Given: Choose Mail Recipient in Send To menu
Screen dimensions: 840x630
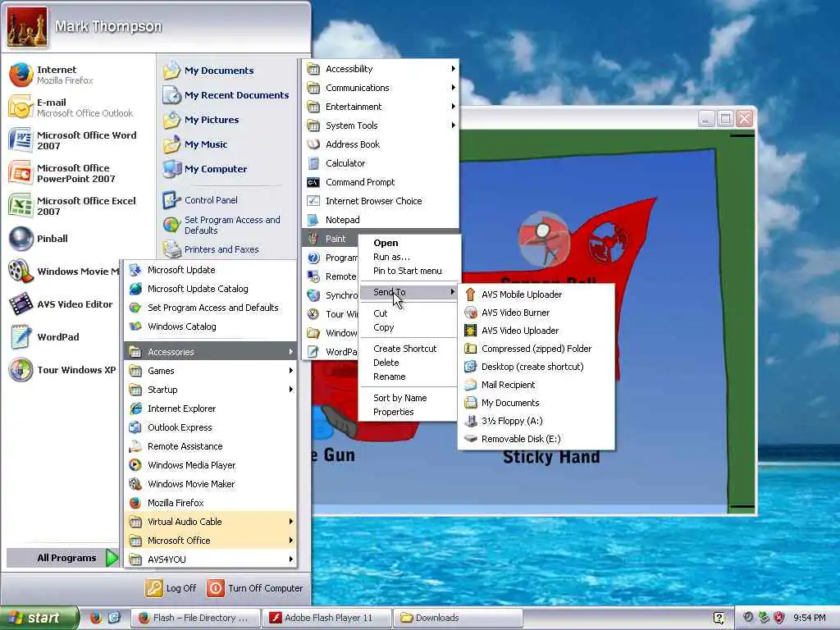Looking at the screenshot, I should coord(536,385).
